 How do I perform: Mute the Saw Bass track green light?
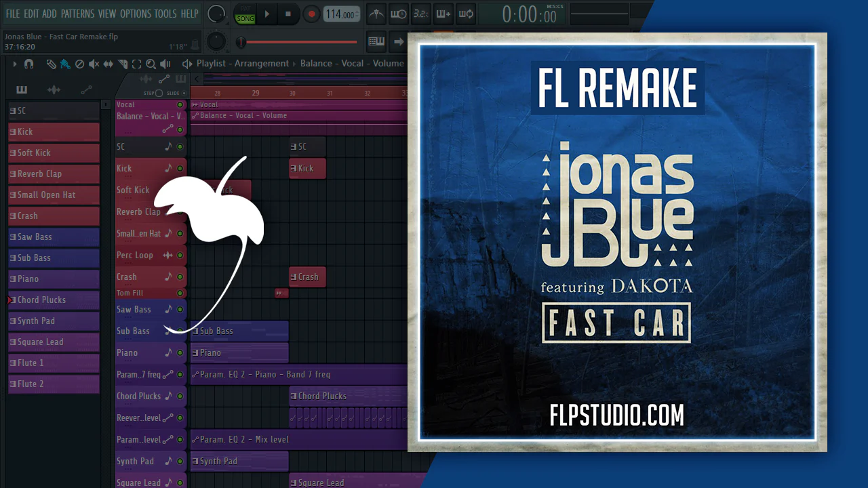pos(180,309)
